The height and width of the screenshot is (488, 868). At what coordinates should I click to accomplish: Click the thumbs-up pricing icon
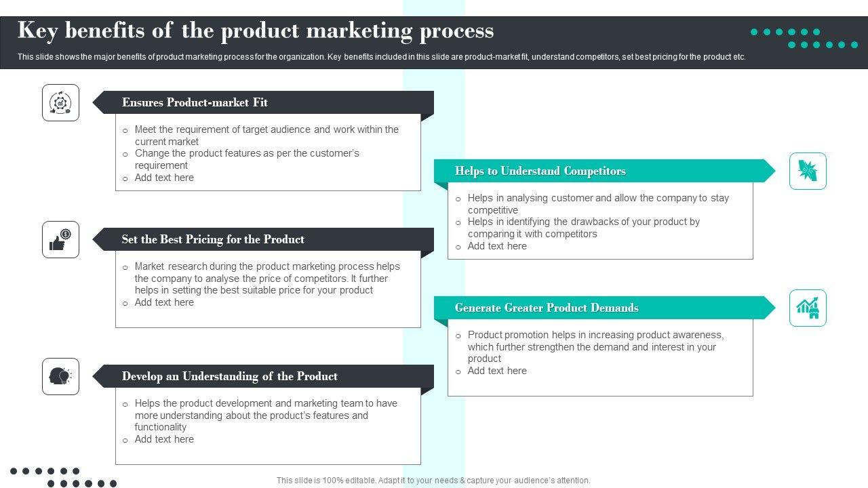(60, 240)
